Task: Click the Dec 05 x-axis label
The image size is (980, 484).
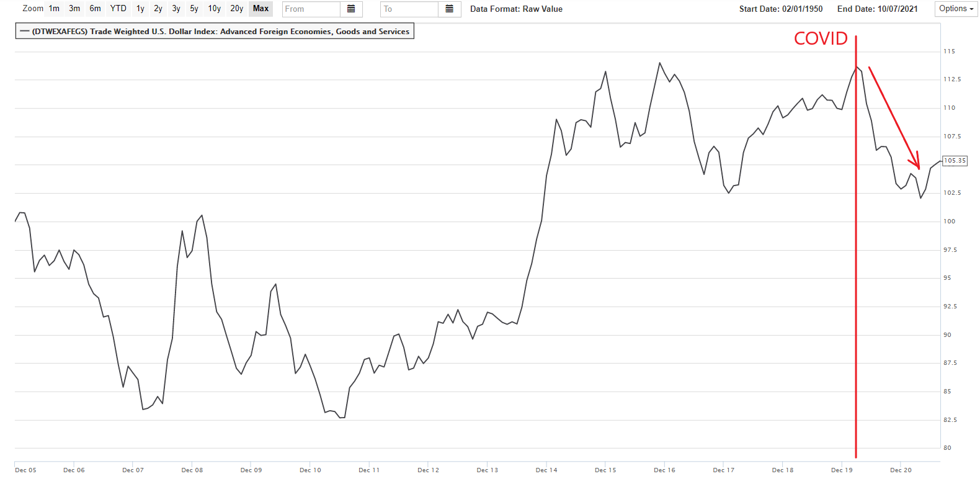Action: [x=25, y=470]
